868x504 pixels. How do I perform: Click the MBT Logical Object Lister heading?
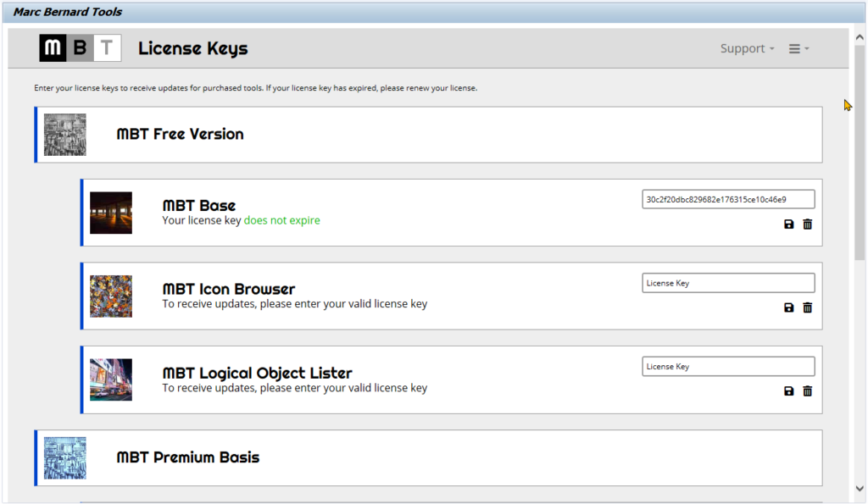258,373
